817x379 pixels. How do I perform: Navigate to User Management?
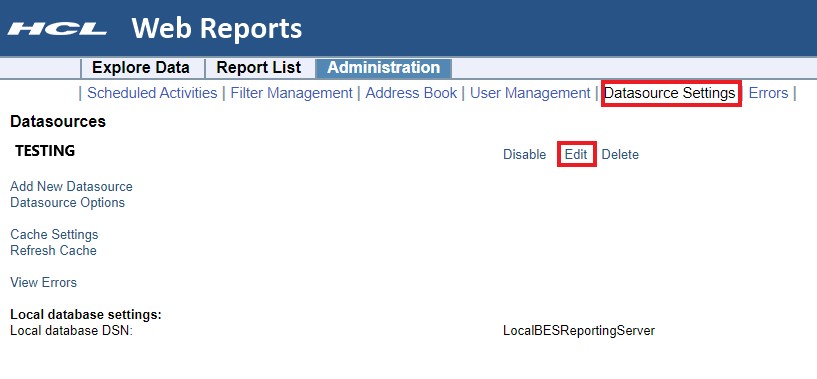530,93
